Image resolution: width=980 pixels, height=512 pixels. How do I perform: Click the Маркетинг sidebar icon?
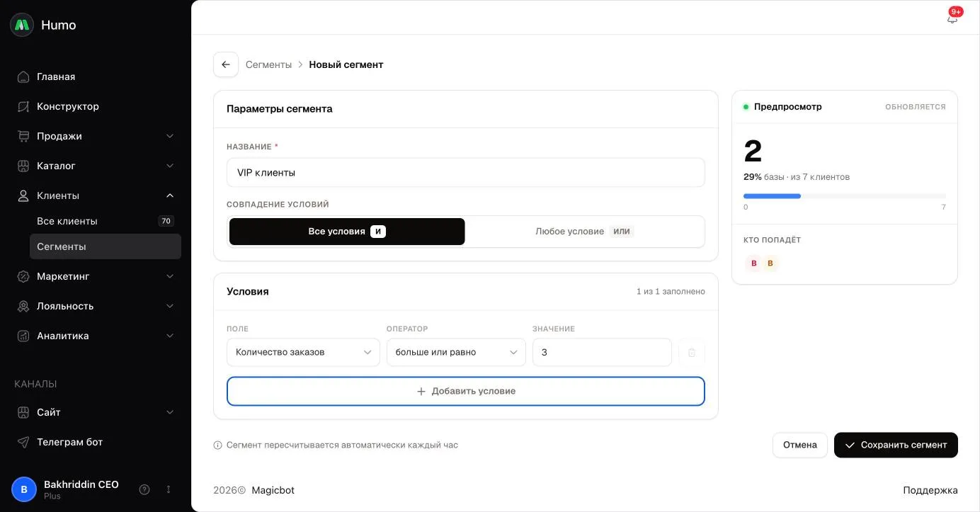(23, 276)
